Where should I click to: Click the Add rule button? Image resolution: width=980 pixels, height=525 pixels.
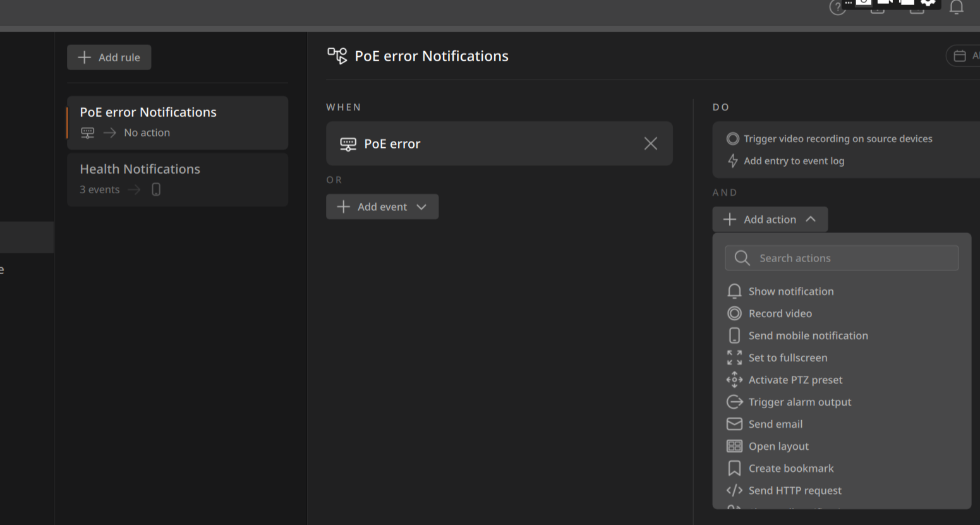[109, 57]
